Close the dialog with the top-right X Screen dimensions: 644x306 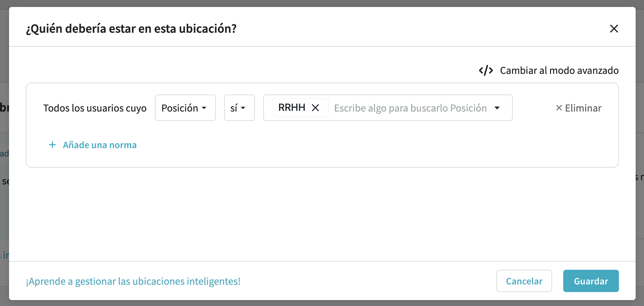tap(614, 29)
